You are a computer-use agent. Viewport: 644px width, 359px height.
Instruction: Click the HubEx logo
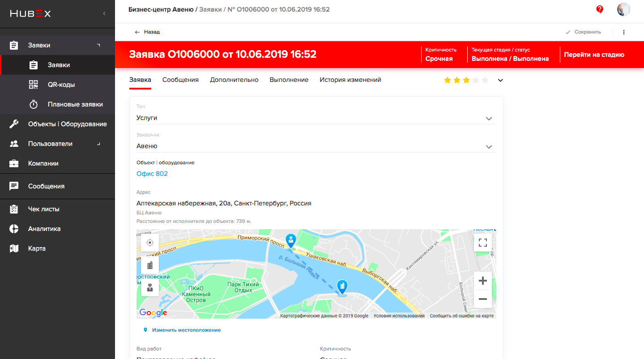tap(30, 13)
